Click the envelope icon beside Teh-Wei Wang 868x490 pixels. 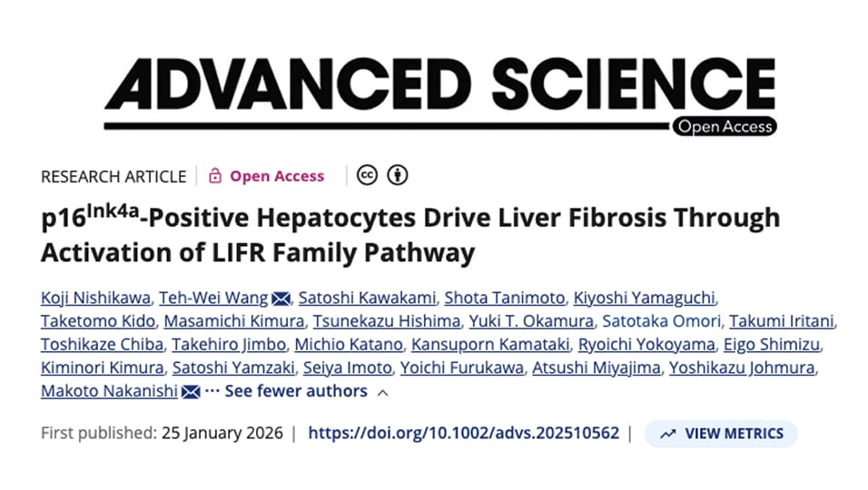coord(281,298)
